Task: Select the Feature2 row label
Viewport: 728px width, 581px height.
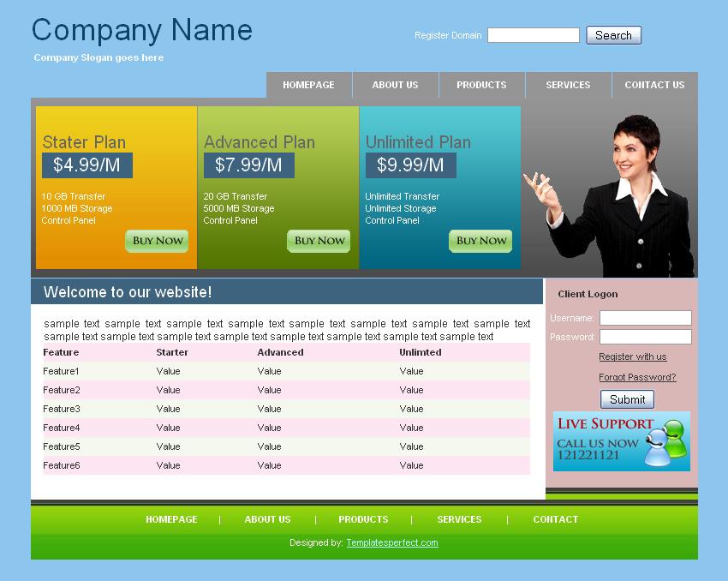Action: [62, 390]
